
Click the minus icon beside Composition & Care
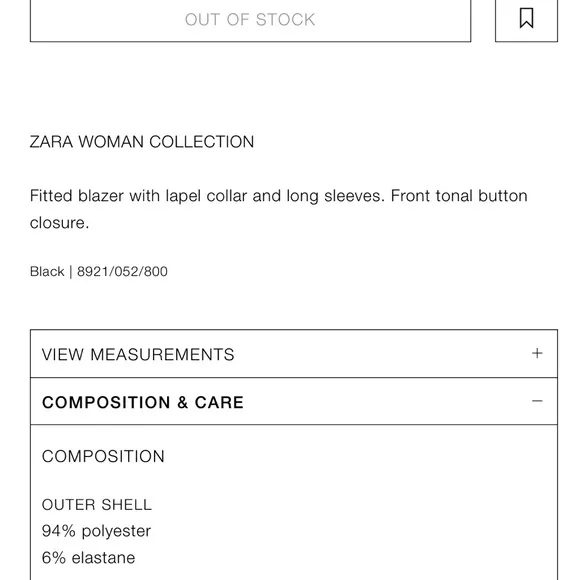[537, 401]
